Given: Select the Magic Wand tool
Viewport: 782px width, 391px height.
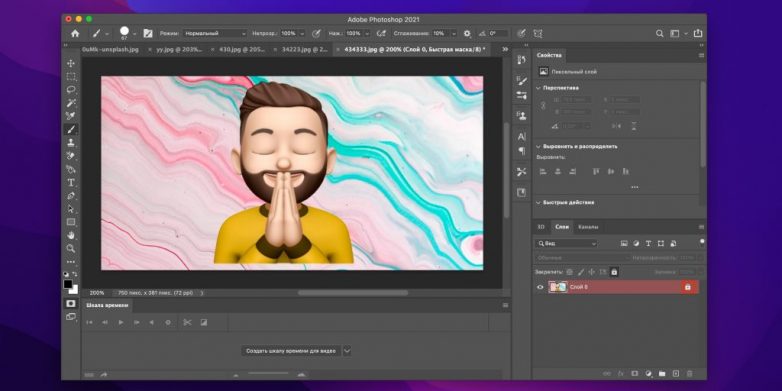Looking at the screenshot, I should 71,103.
